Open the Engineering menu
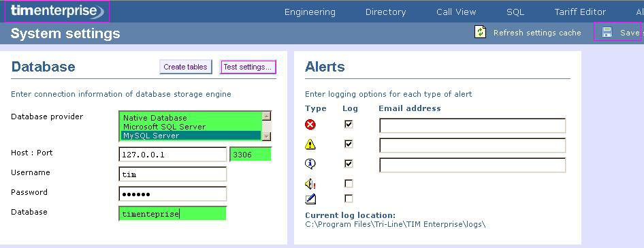Image resolution: width=644 pixels, height=248 pixels. tap(310, 12)
